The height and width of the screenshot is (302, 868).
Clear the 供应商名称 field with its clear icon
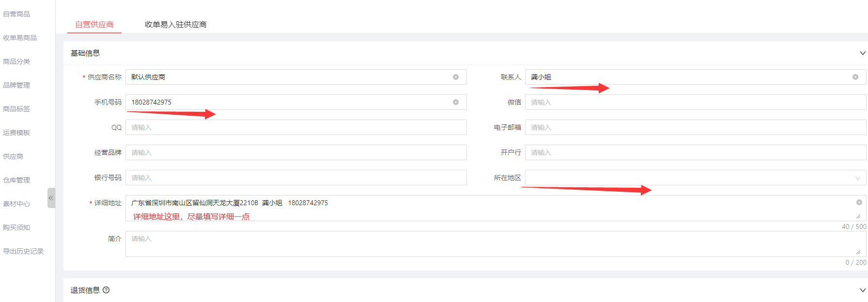point(455,77)
